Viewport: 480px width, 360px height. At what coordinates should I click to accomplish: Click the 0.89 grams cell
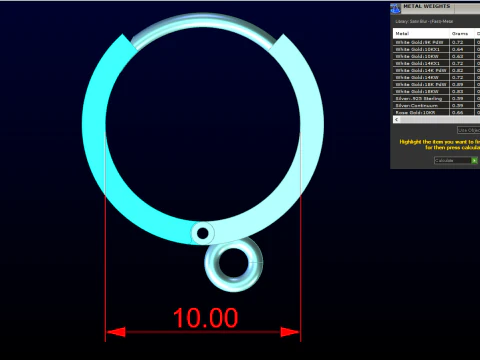click(462, 84)
